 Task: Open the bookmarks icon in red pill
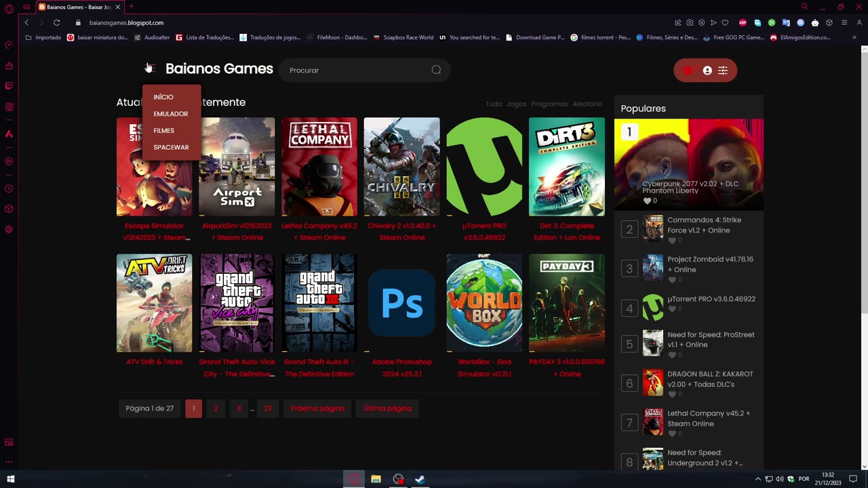[688, 70]
